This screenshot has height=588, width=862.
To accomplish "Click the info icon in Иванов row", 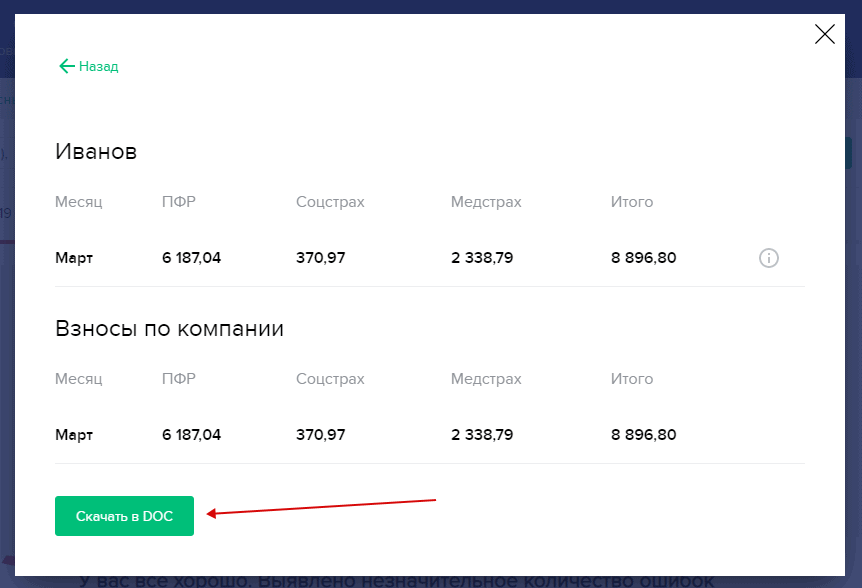I will 768,258.
